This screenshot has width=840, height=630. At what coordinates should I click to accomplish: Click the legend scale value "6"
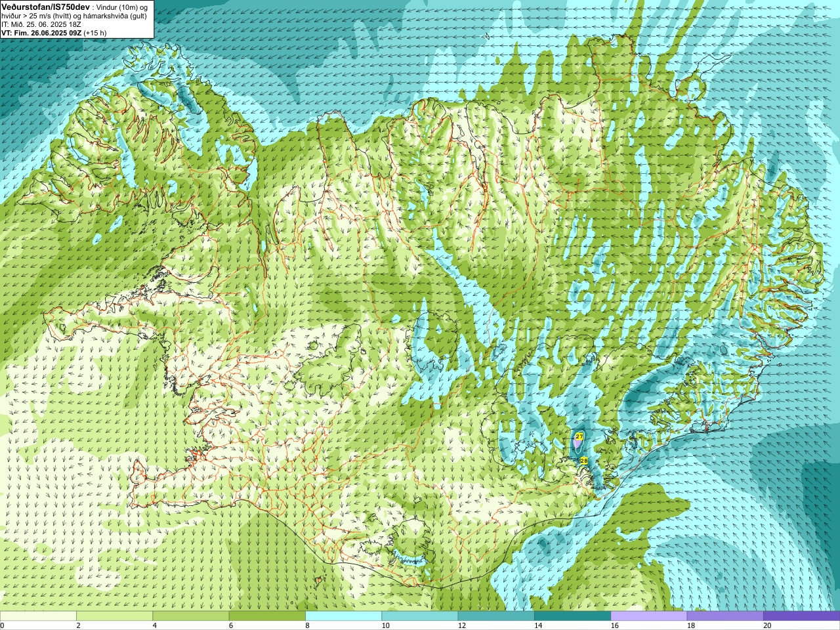230,625
